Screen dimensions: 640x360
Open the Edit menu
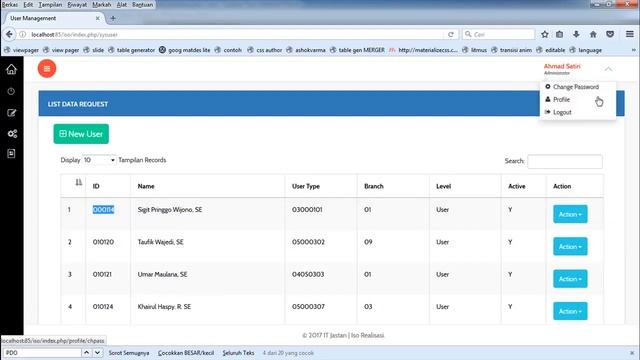(x=28, y=4)
